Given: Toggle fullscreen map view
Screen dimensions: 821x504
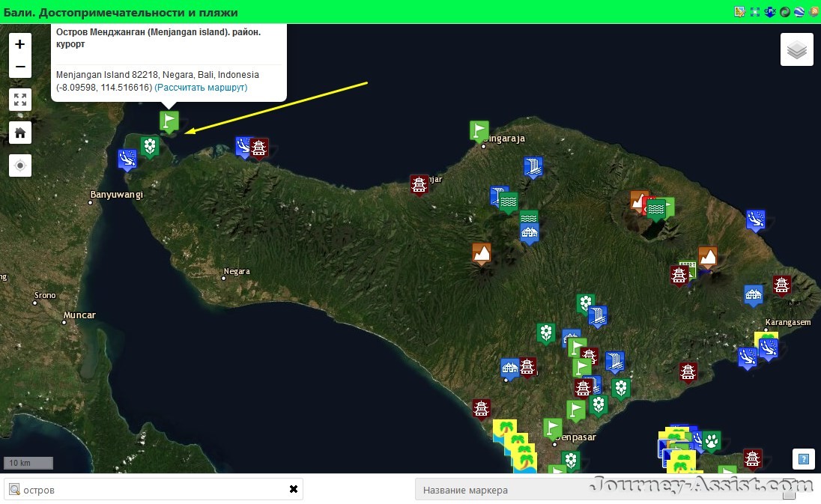Looking at the screenshot, I should (20, 100).
